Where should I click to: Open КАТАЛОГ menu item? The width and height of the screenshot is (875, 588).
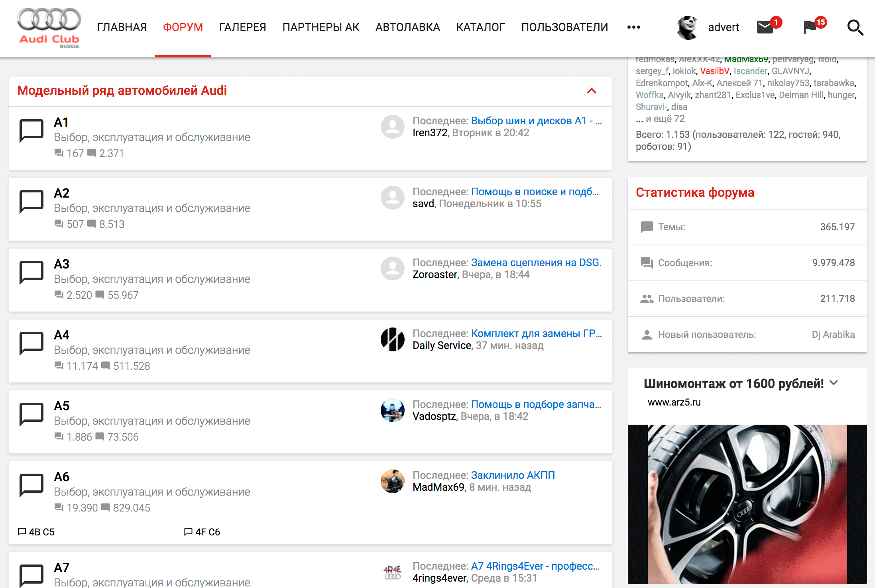point(481,27)
